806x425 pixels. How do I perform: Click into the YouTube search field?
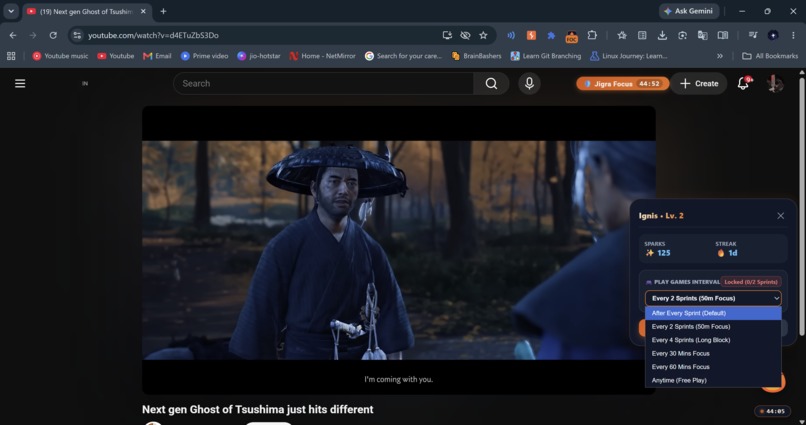click(x=323, y=83)
